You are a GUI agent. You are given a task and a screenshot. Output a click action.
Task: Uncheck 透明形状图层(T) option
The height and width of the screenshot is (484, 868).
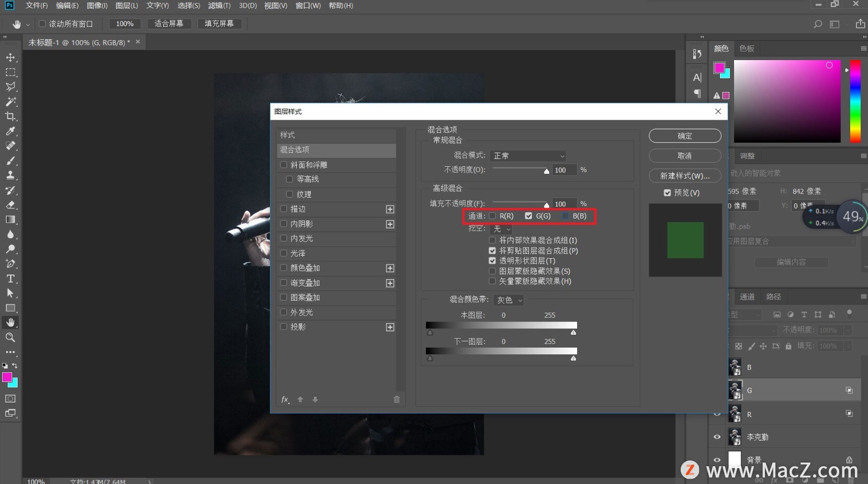[492, 261]
